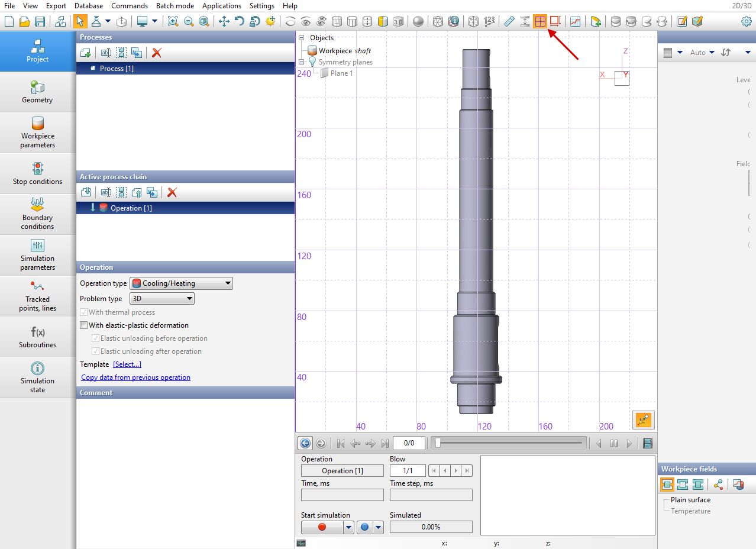Click the simulation playback slider track
The height and width of the screenshot is (549, 756).
[x=509, y=443]
